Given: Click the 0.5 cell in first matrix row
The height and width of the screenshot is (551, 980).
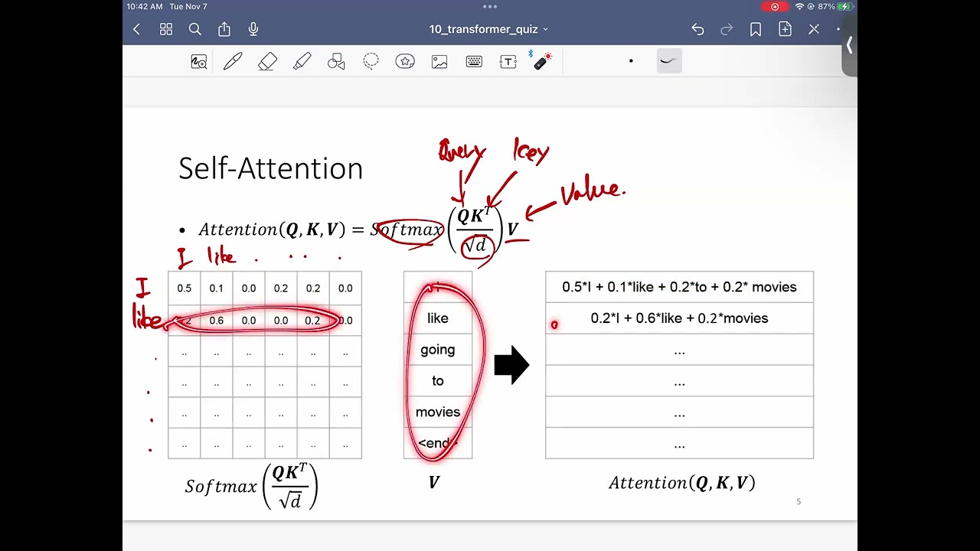Looking at the screenshot, I should coord(185,289).
